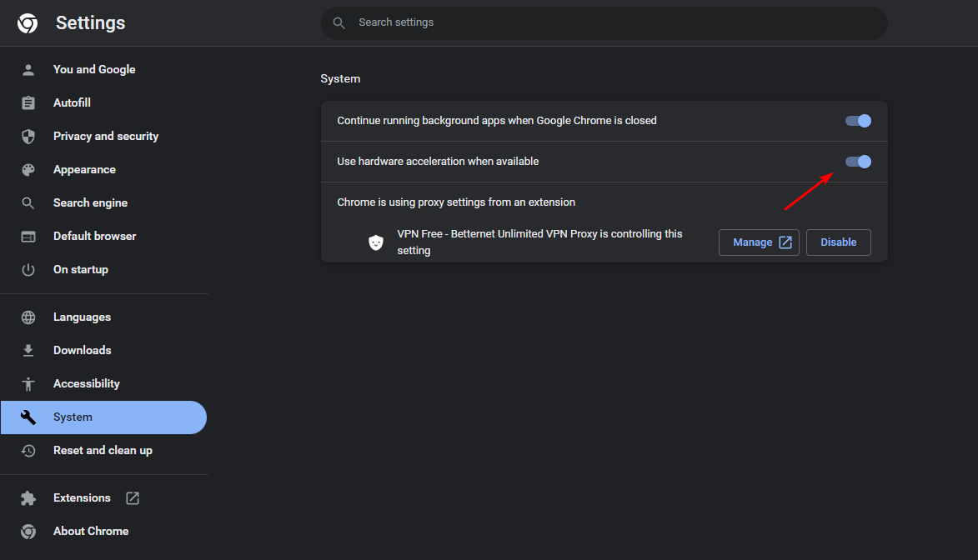Select the highlighted System sidebar item
This screenshot has height=560, width=978.
pyautogui.click(x=103, y=417)
